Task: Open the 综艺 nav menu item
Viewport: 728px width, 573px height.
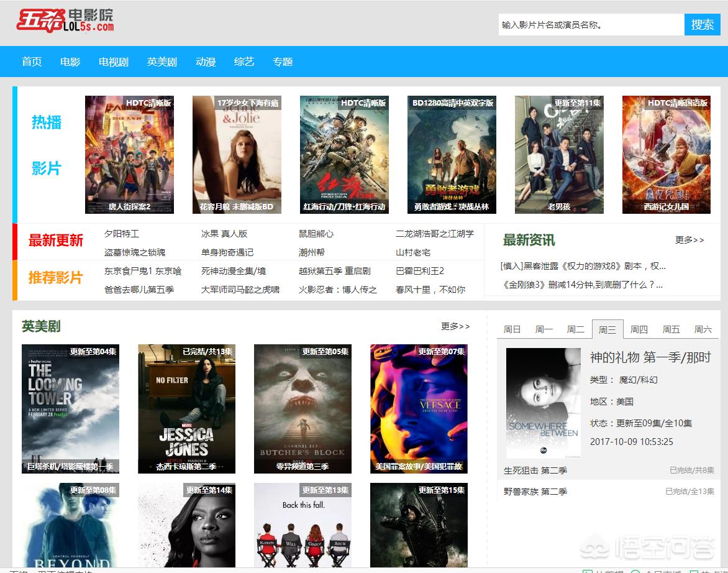Action: pos(244,62)
